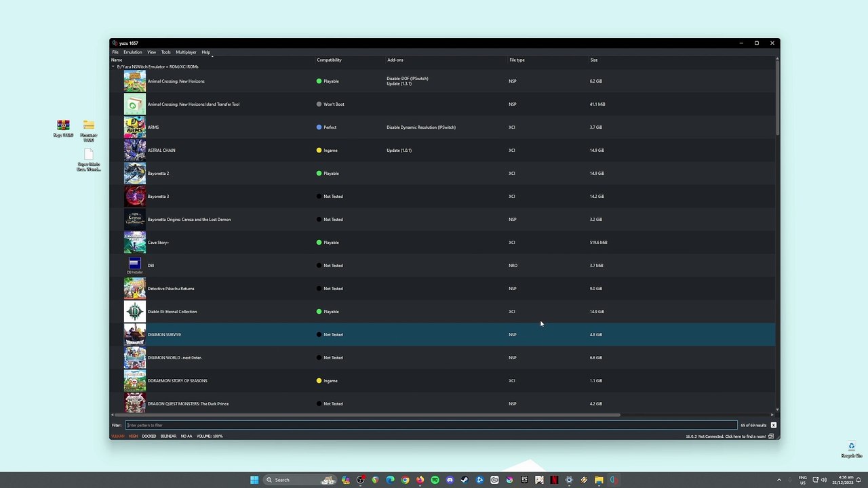
Task: Select Bayonetta Origins game icon
Action: pyautogui.click(x=134, y=220)
